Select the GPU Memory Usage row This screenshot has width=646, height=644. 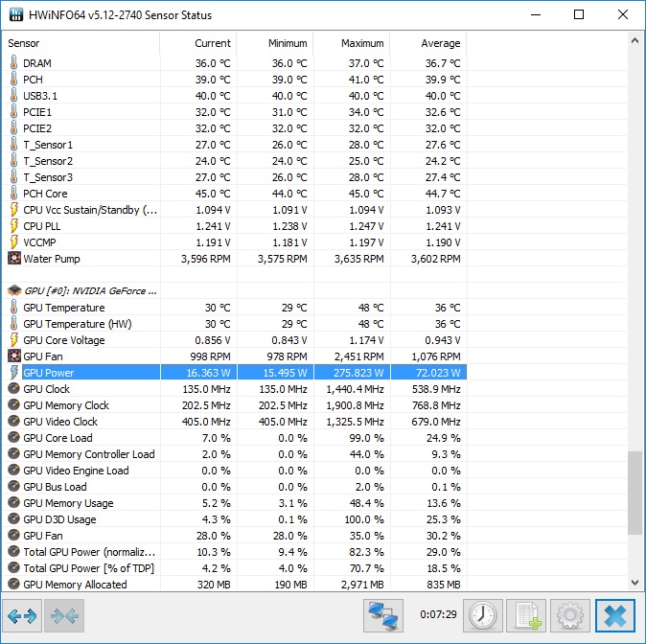[235, 503]
